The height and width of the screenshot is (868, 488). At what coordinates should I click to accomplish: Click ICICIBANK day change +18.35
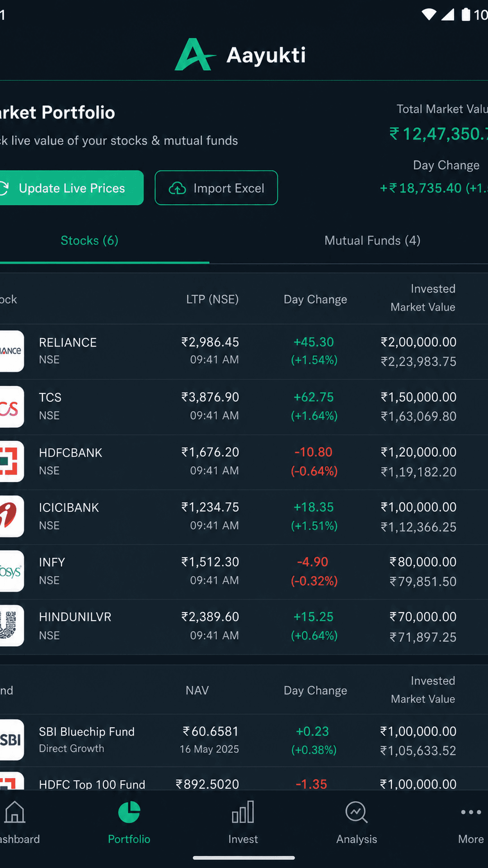[314, 507]
